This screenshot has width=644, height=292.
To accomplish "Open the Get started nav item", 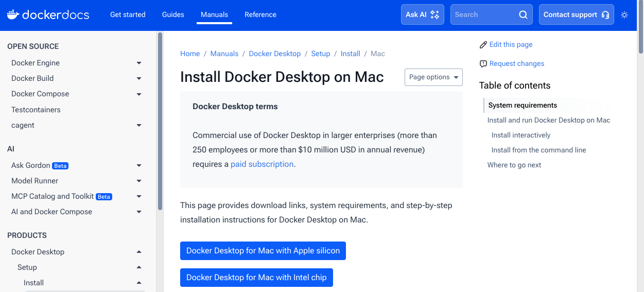I will [128, 14].
